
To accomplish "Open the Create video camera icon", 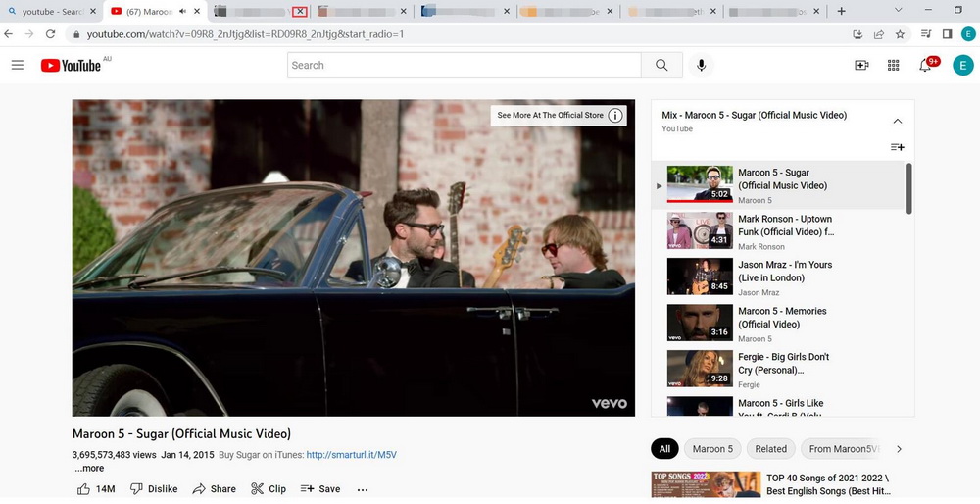I will [861, 65].
